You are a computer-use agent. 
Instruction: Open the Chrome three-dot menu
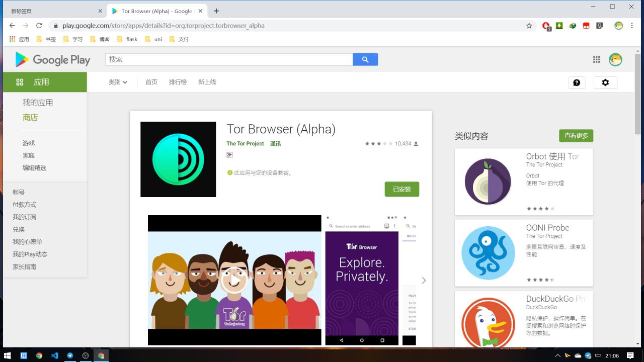tap(632, 26)
